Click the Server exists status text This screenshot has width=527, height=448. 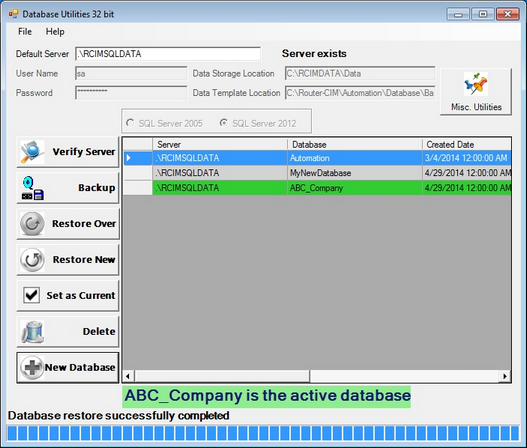coord(314,53)
